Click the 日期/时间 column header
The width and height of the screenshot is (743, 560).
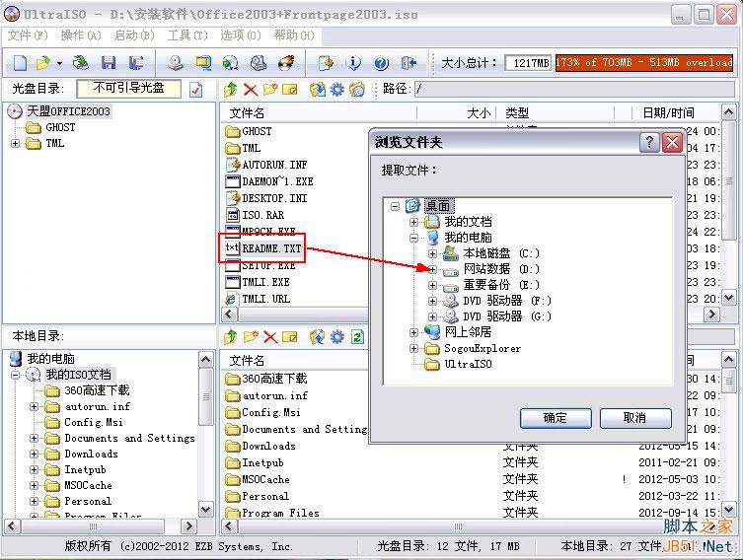(x=669, y=112)
